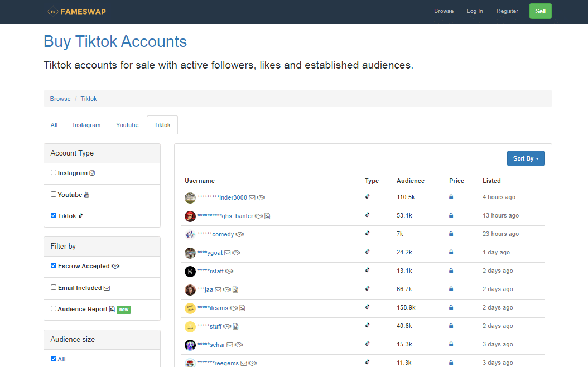588x367 pixels.
Task: Click the Audience column header
Action: tap(411, 181)
